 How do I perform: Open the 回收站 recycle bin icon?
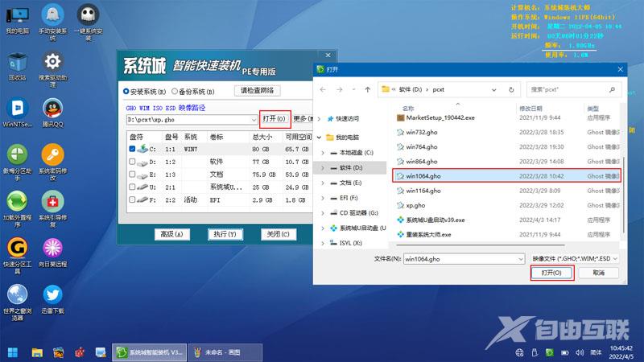(17, 67)
